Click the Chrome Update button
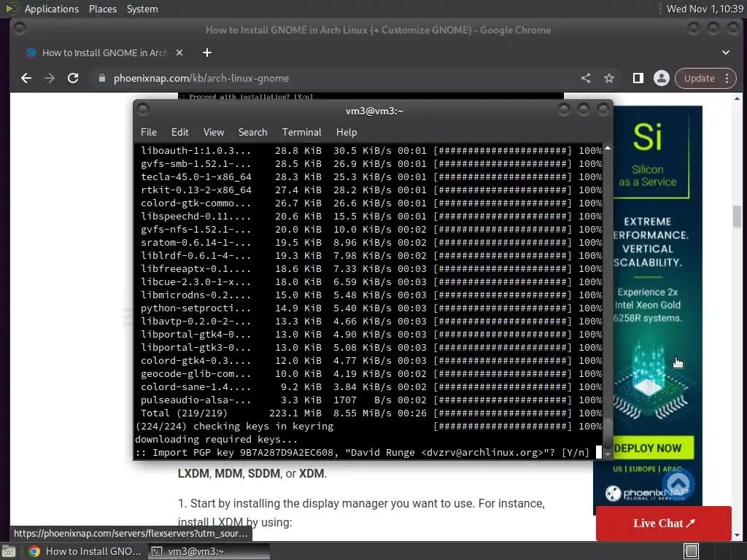747x560 pixels. tap(700, 78)
